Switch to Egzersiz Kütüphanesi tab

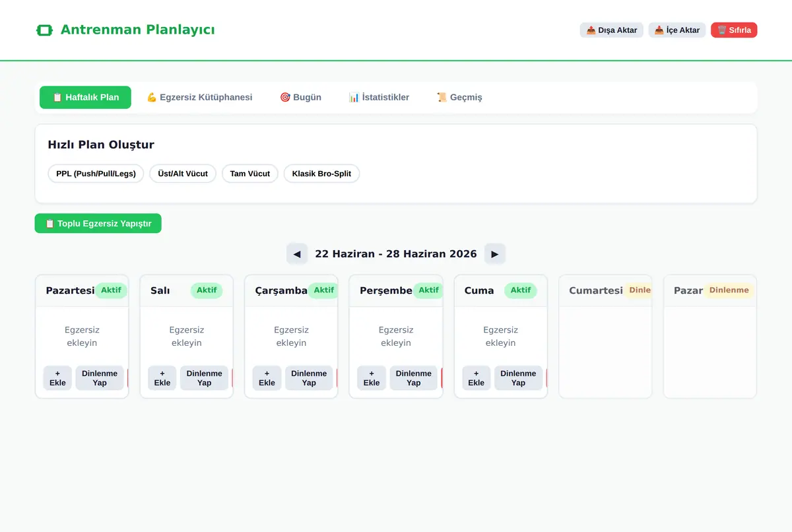click(199, 97)
